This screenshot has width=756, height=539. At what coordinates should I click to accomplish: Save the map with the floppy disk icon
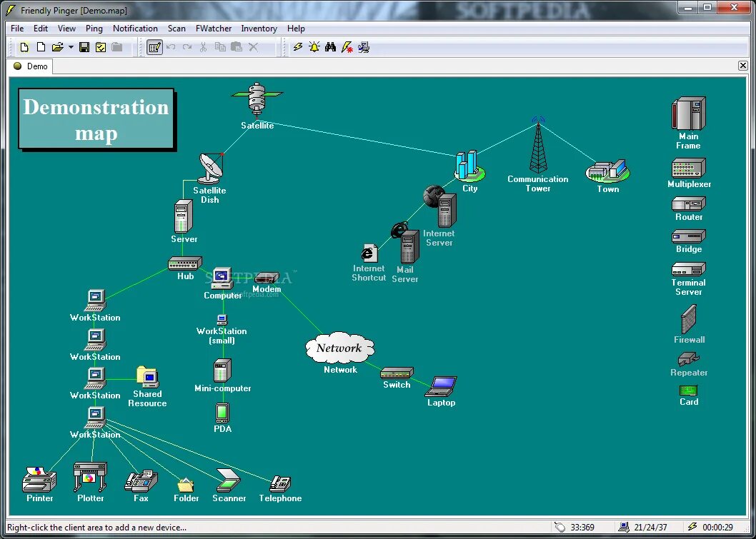[x=84, y=47]
